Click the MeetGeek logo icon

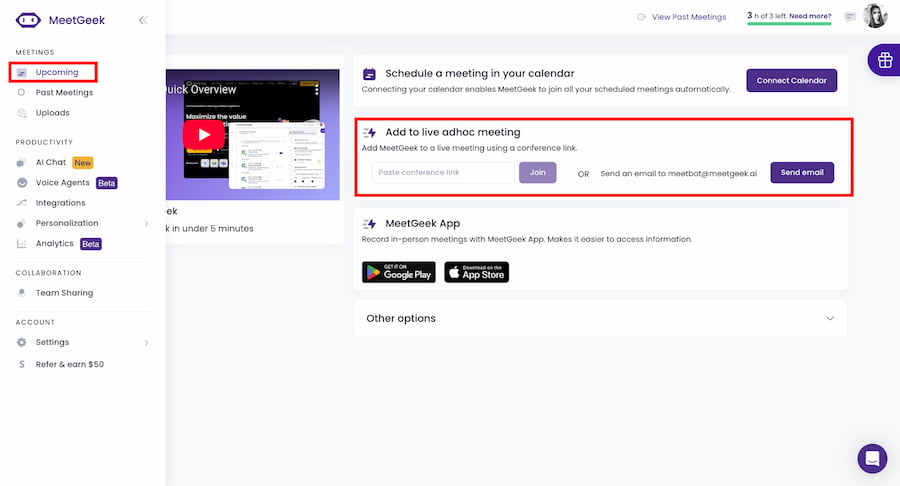coord(28,20)
